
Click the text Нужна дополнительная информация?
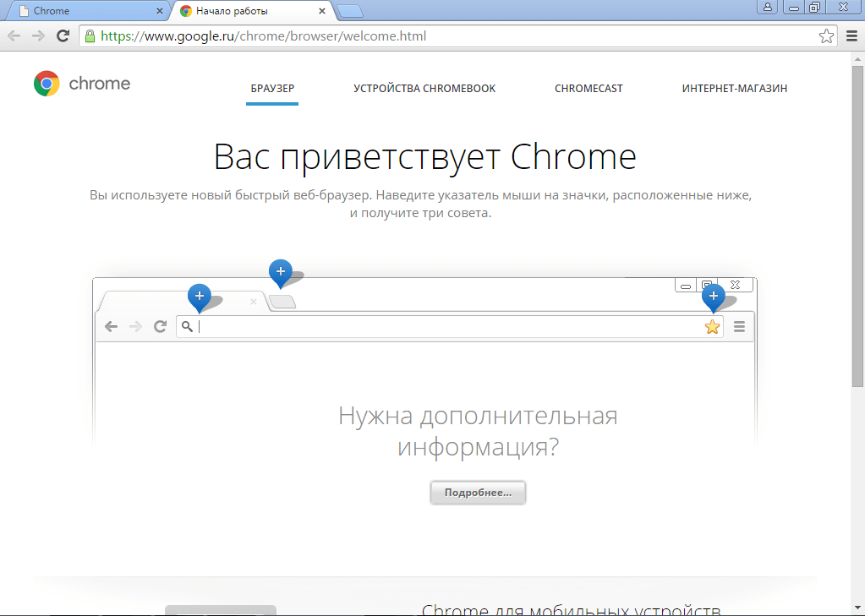pos(478,431)
